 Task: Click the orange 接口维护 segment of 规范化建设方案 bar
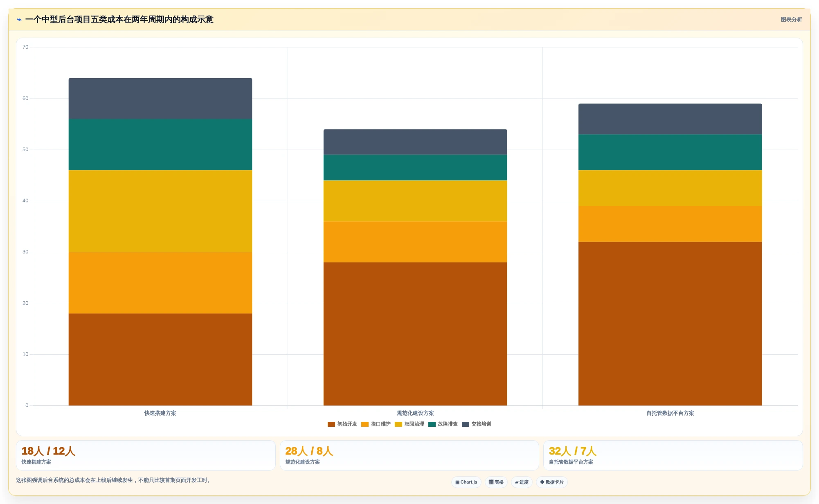tap(415, 242)
